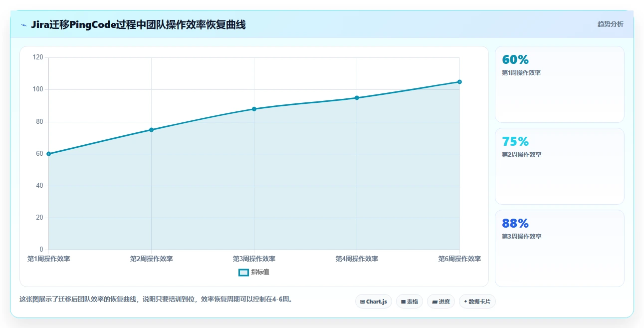Open the 60% stat card
This screenshot has width=644, height=328.
click(x=559, y=84)
